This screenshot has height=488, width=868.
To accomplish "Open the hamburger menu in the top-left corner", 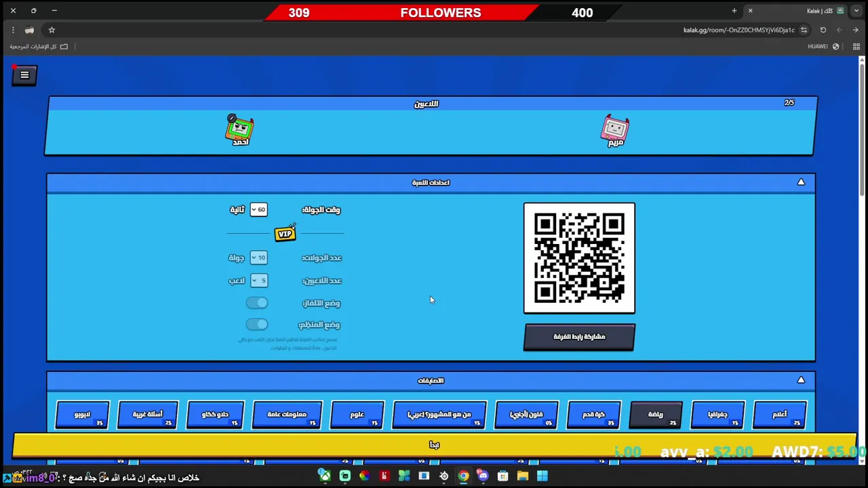I will 24,75.
